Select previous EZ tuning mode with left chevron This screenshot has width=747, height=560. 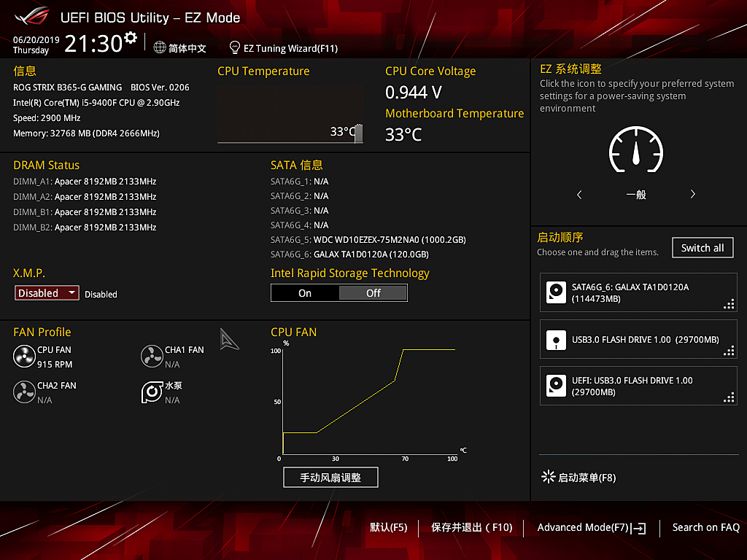[x=579, y=194]
